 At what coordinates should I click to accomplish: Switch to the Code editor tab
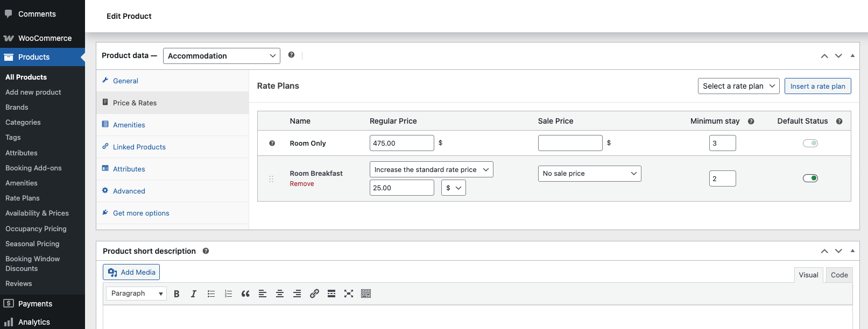(839, 275)
